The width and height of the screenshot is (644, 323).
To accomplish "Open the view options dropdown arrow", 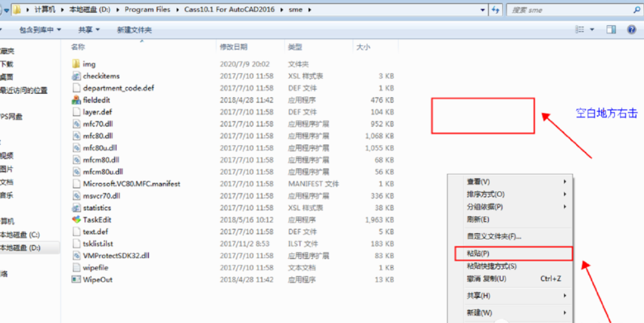I will point(592,30).
